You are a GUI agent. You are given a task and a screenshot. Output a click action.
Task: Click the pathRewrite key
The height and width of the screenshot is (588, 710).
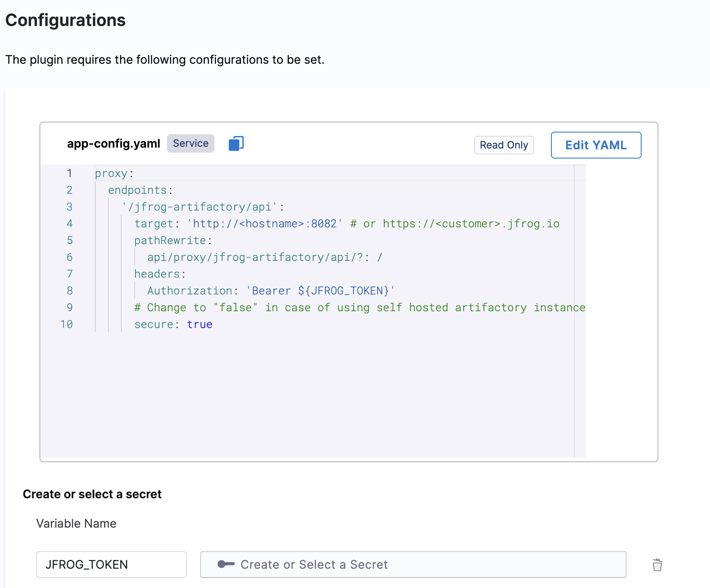[170, 241]
